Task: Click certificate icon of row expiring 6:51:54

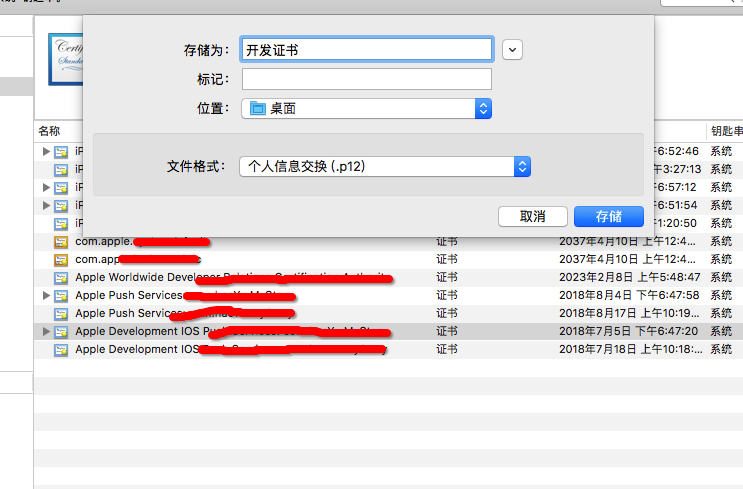Action: click(61, 206)
